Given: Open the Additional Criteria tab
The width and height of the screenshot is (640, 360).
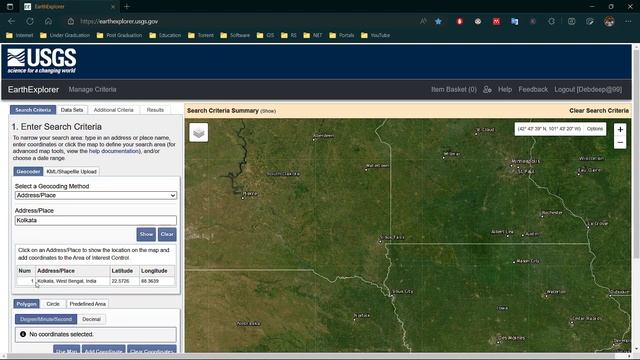Looking at the screenshot, I should [x=113, y=110].
